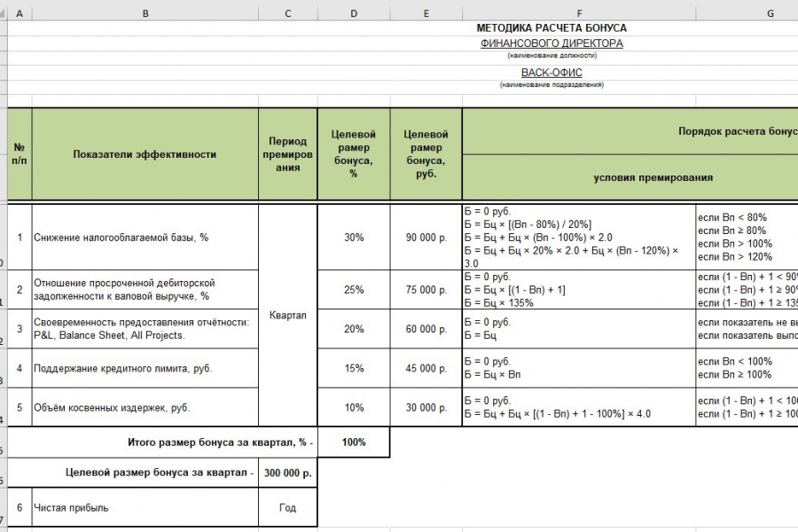Click conditions cell 'если Вп > 120%'
Image resolution: width=798 pixels, height=532 pixels.
(747, 238)
